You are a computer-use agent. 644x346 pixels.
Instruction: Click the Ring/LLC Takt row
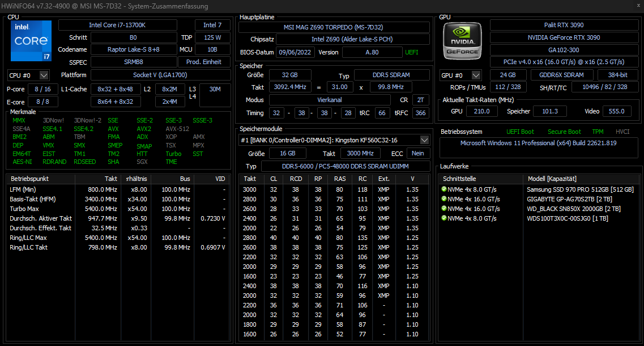(x=118, y=247)
